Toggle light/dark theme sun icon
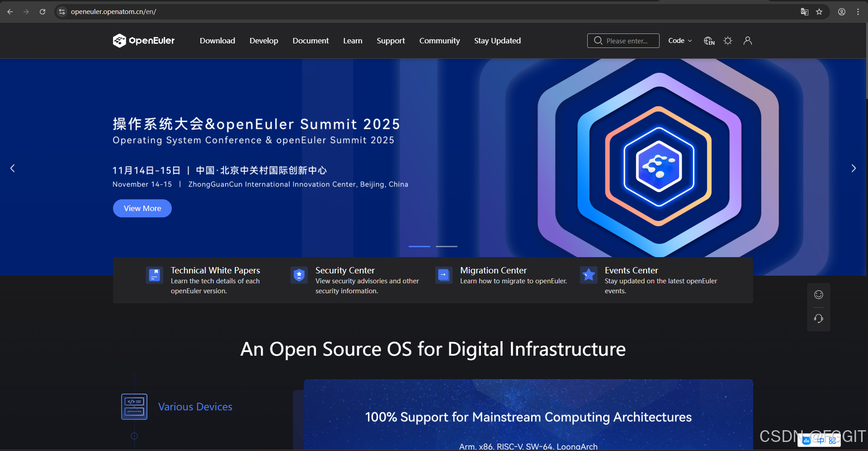Image resolution: width=868 pixels, height=451 pixels. click(728, 41)
